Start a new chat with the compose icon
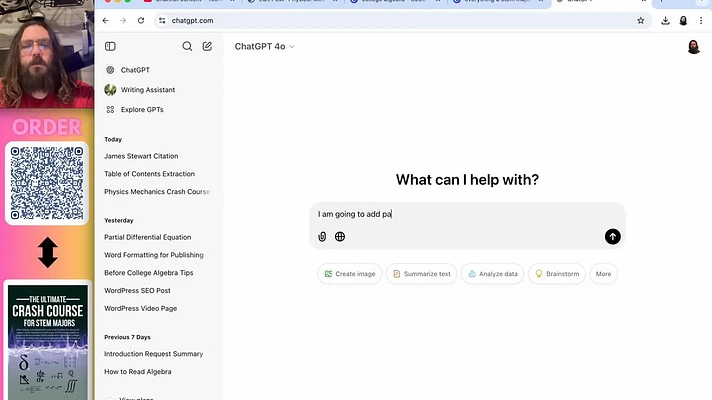The height and width of the screenshot is (400, 712). click(x=207, y=46)
